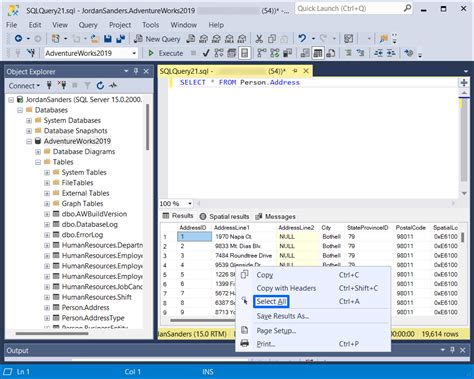Toggle Include Actual Execution Plan
The image size is (474, 379).
[262, 53]
